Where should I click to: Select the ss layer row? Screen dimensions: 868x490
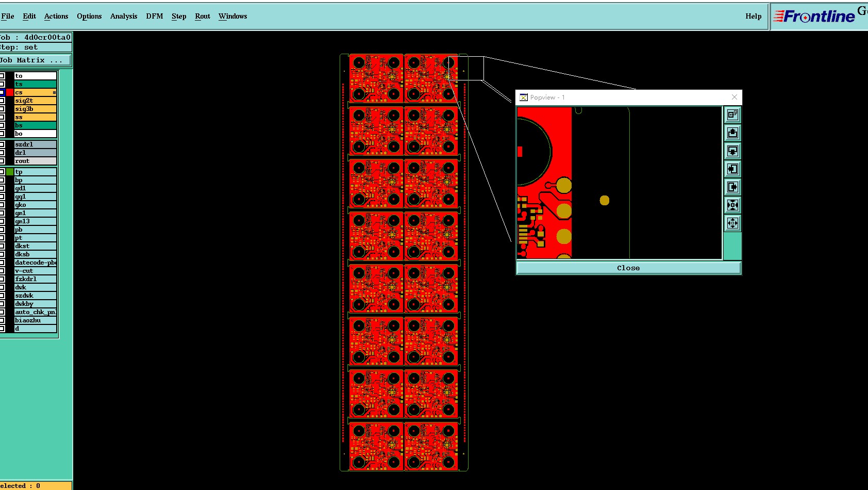point(35,117)
